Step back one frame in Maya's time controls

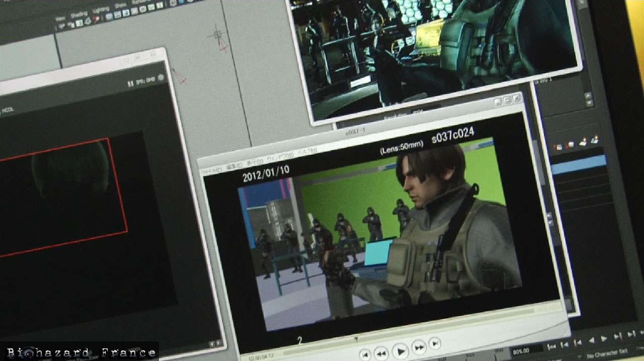pos(565,344)
